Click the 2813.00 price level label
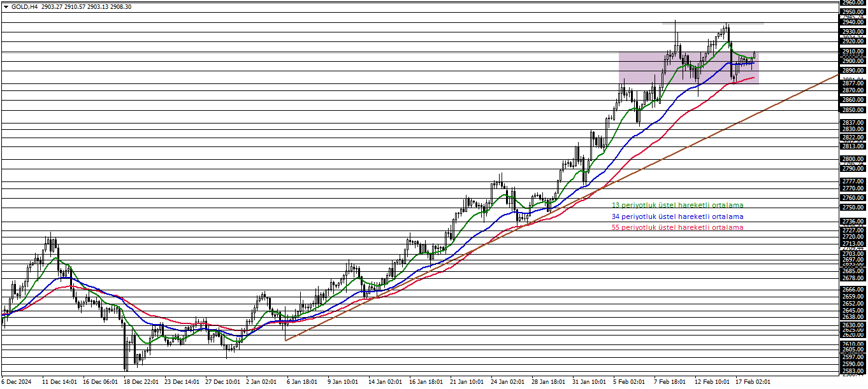868x389 pixels. coord(853,146)
